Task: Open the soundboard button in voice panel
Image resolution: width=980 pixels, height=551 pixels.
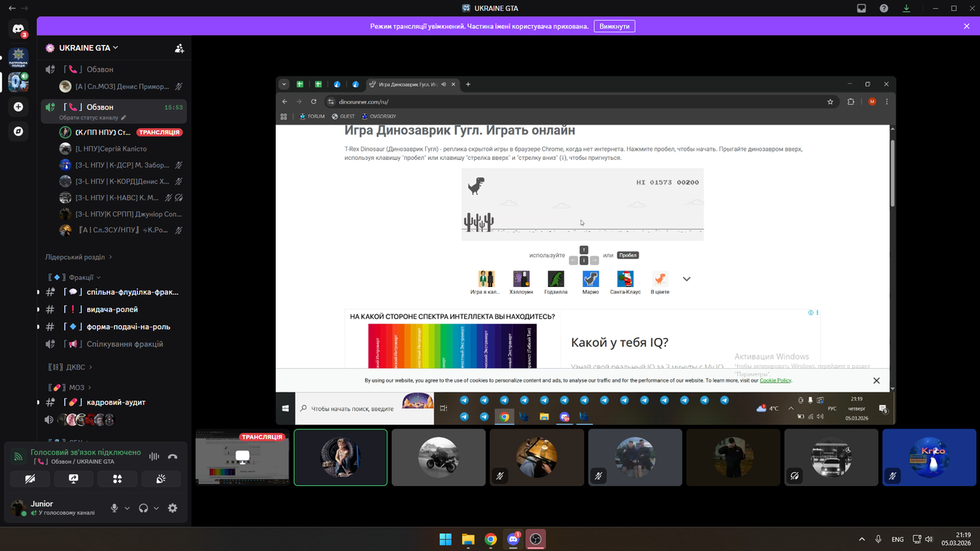Action: [161, 478]
